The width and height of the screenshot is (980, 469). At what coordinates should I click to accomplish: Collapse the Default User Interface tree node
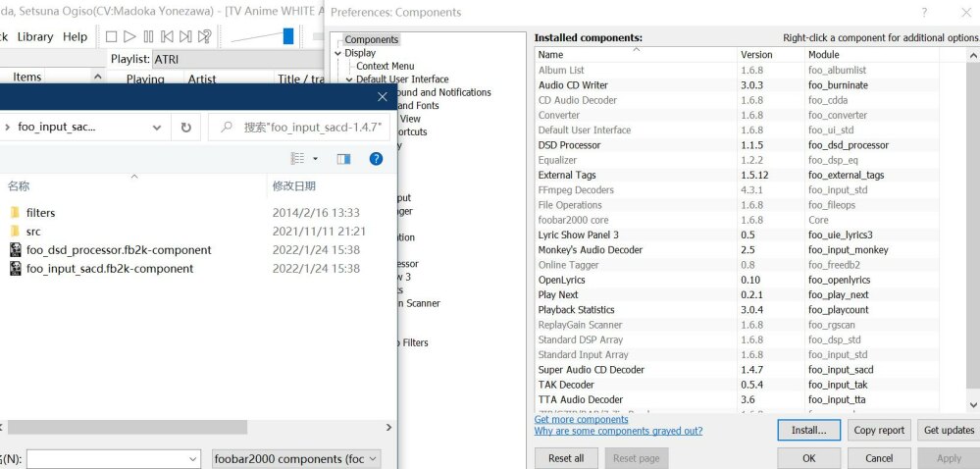click(x=349, y=79)
